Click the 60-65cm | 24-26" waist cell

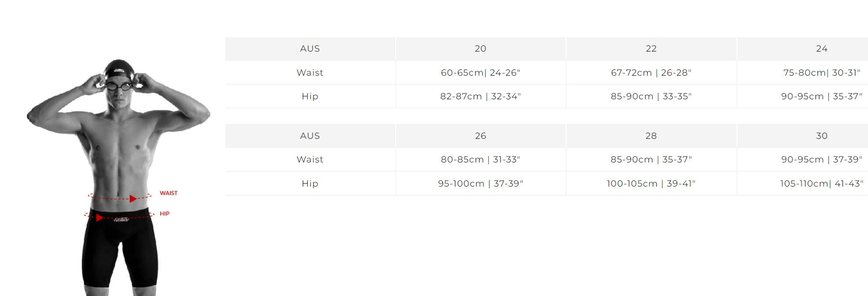(480, 73)
